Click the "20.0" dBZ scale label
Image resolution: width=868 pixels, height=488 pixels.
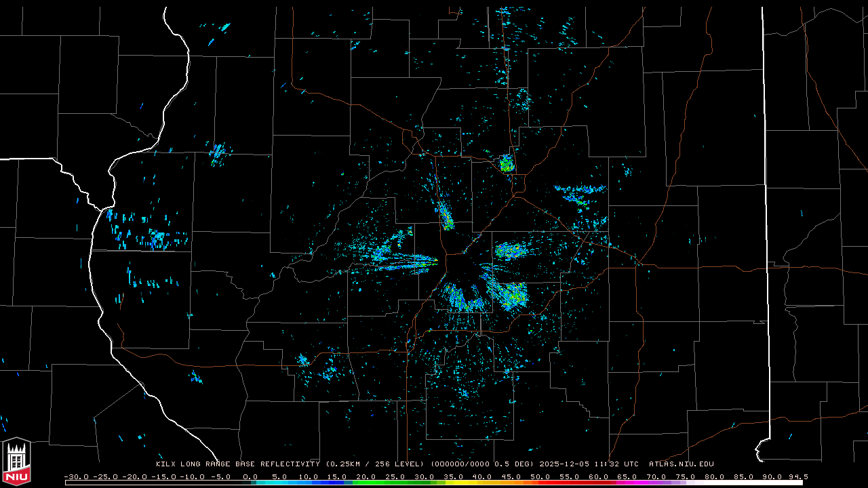[x=366, y=476]
